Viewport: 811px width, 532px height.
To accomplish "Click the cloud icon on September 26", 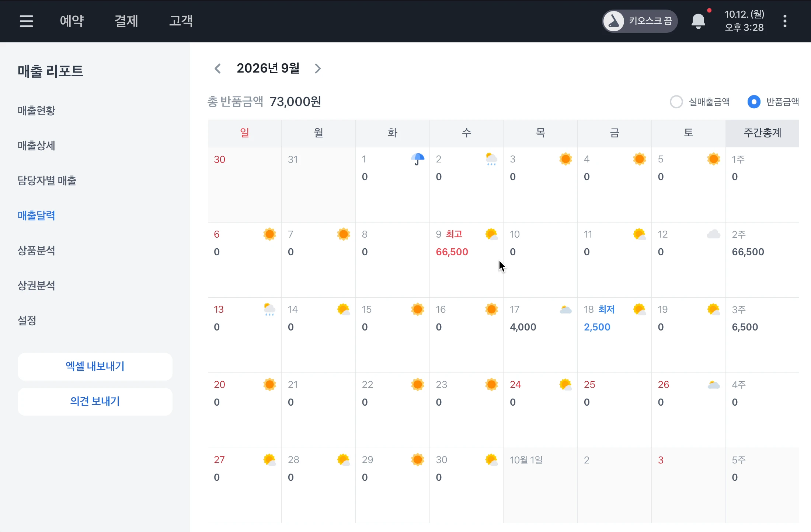I will pyautogui.click(x=714, y=385).
